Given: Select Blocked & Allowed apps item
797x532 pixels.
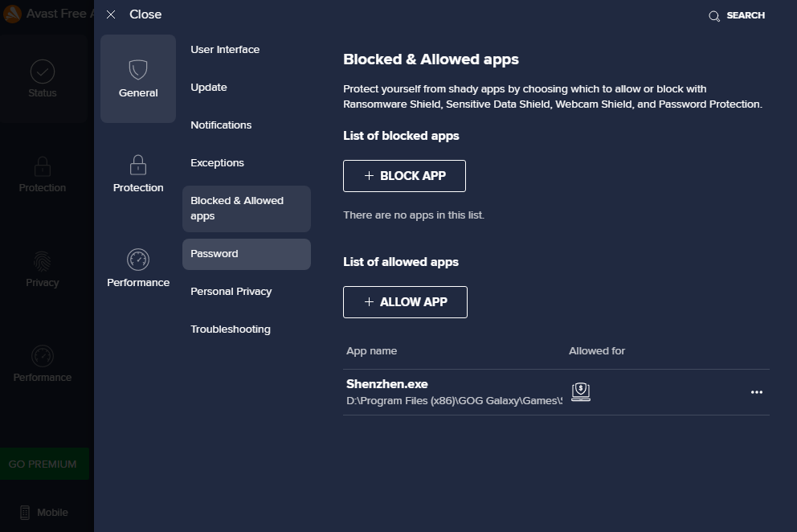Looking at the screenshot, I should tap(246, 208).
